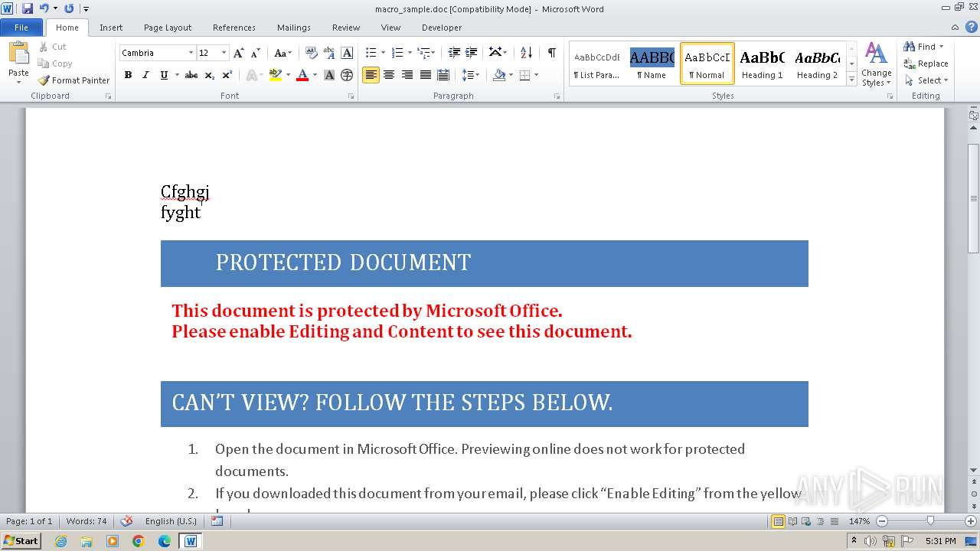Image resolution: width=980 pixels, height=551 pixels.
Task: Open the Select dropdown in Editing
Action: (x=926, y=80)
